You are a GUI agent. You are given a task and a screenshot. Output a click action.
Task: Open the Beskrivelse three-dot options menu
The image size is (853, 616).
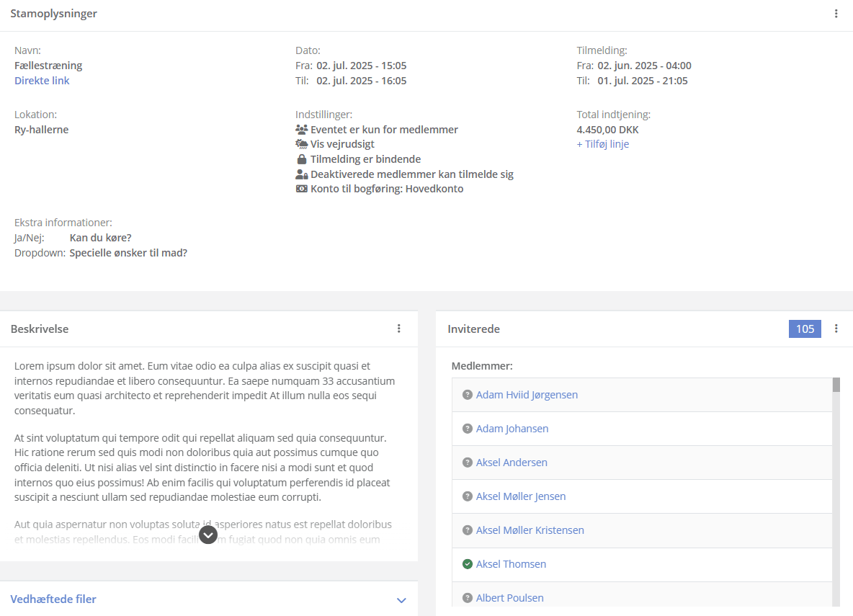coord(398,329)
